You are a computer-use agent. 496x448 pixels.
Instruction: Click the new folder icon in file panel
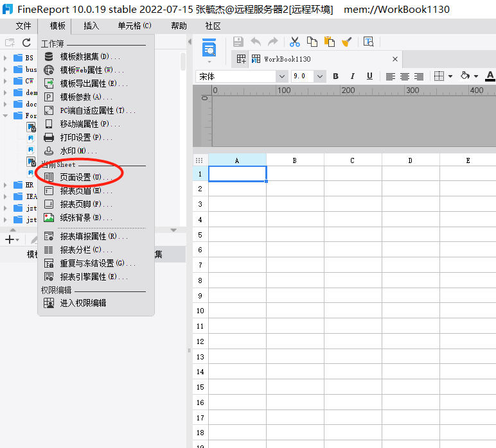pyautogui.click(x=10, y=42)
